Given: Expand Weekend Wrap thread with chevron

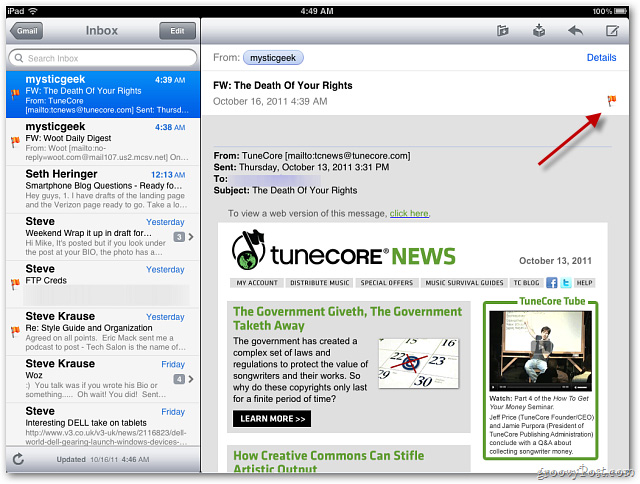Looking at the screenshot, I should [191, 237].
